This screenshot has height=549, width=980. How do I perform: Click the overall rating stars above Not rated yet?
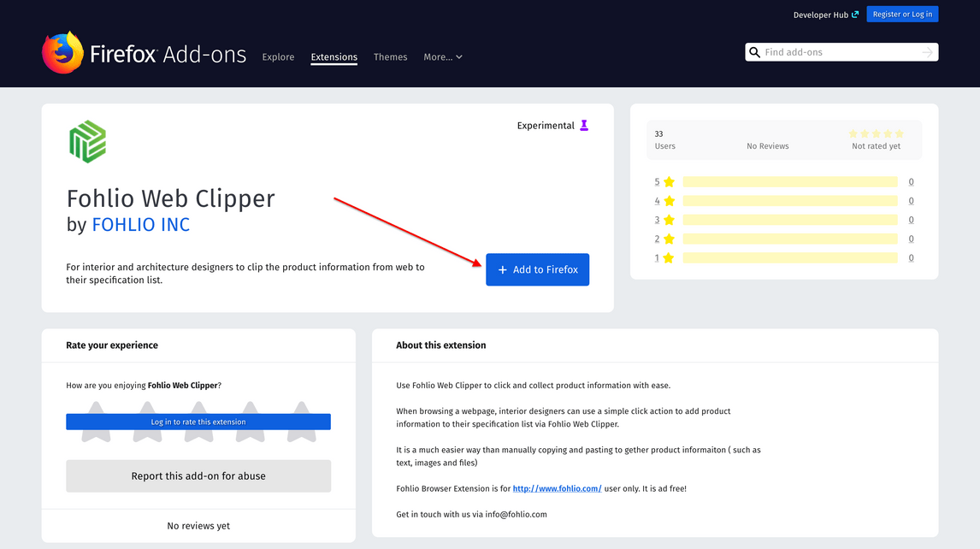coord(877,133)
